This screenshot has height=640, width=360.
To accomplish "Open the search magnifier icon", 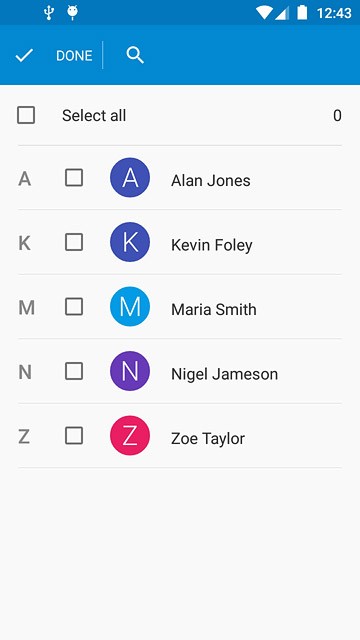I will tap(135, 55).
